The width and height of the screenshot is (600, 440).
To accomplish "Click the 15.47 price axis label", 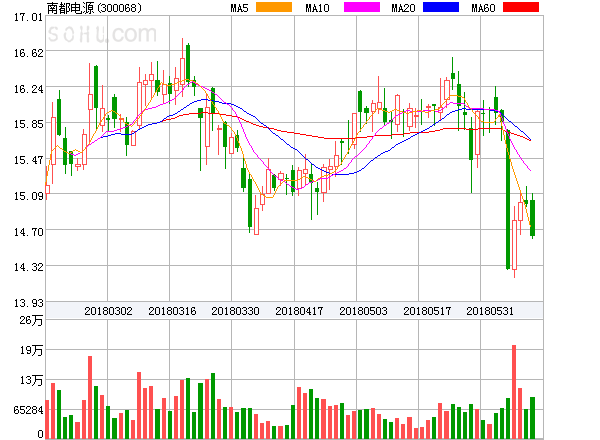I will point(28,160).
